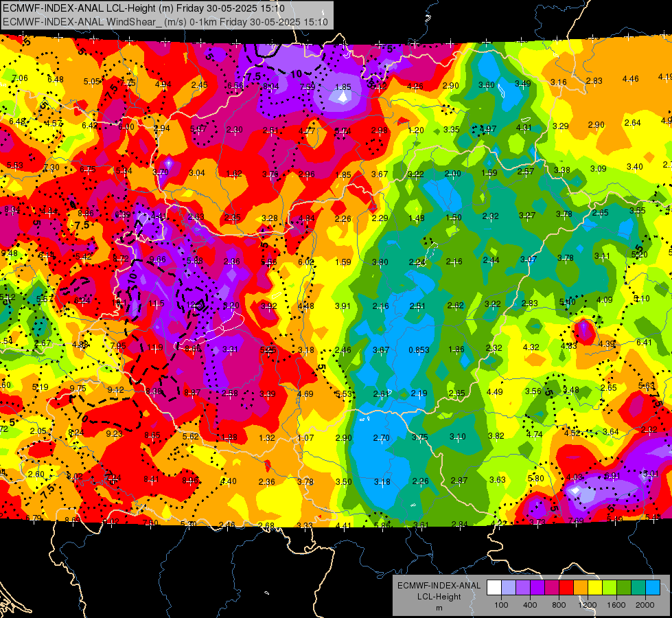Click the 3.40 shear value
Image resolution: width=672 pixels, height=618 pixels.
pos(635,166)
